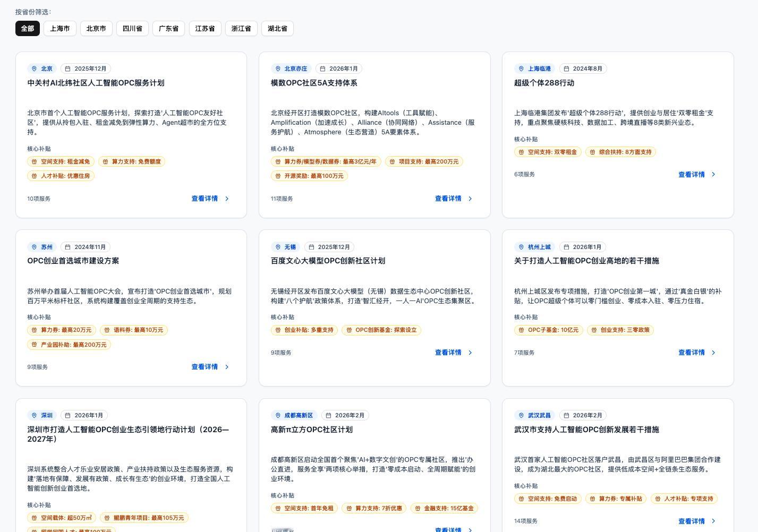
Task: Click the location pin icon labeled 上海临港
Action: (x=521, y=68)
